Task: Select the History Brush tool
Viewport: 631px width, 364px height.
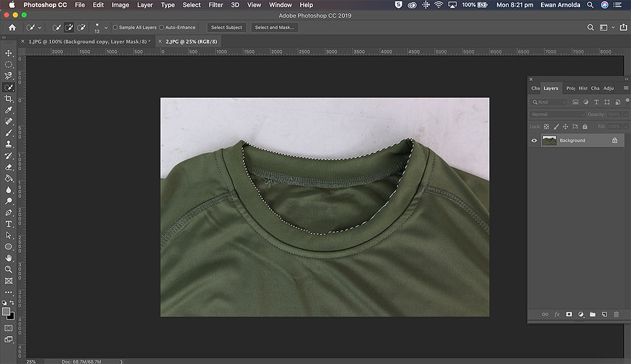Action: pyautogui.click(x=8, y=156)
